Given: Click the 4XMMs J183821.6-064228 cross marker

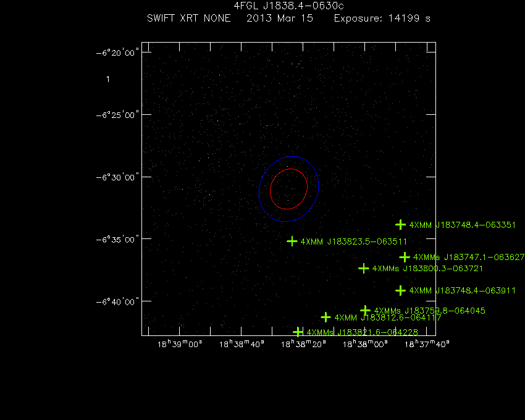Looking at the screenshot, I should 298,332.
